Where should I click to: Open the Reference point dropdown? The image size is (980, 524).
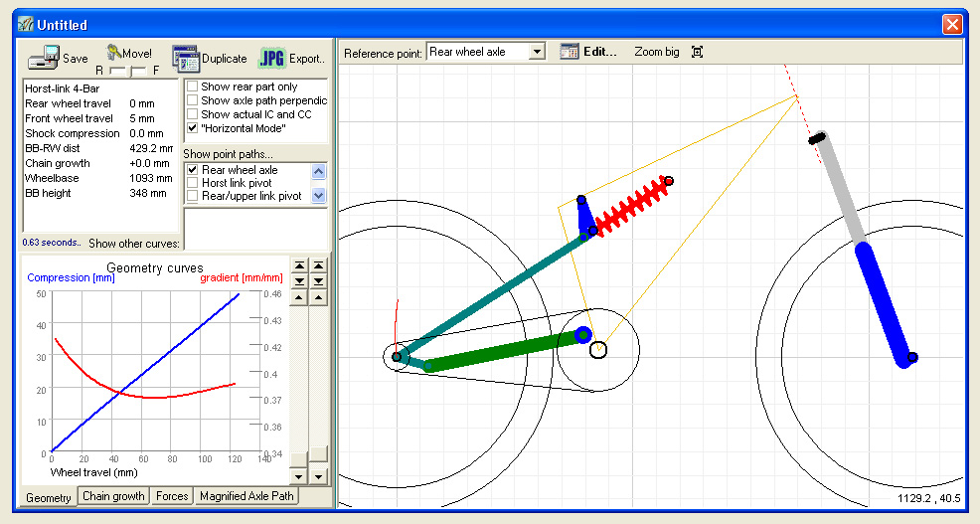[537, 52]
